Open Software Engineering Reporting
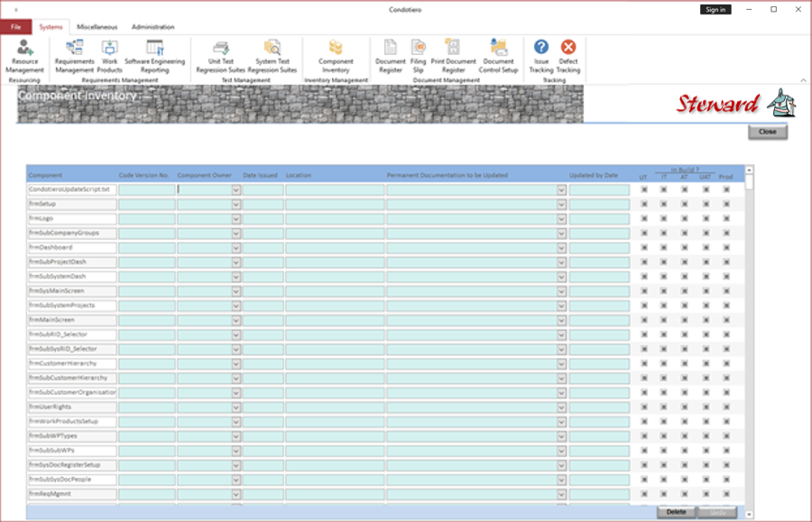The image size is (812, 522). pos(155,57)
